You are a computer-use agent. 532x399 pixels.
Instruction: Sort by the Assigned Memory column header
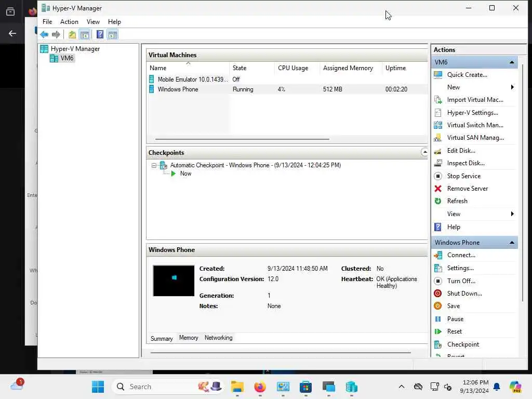click(351, 68)
